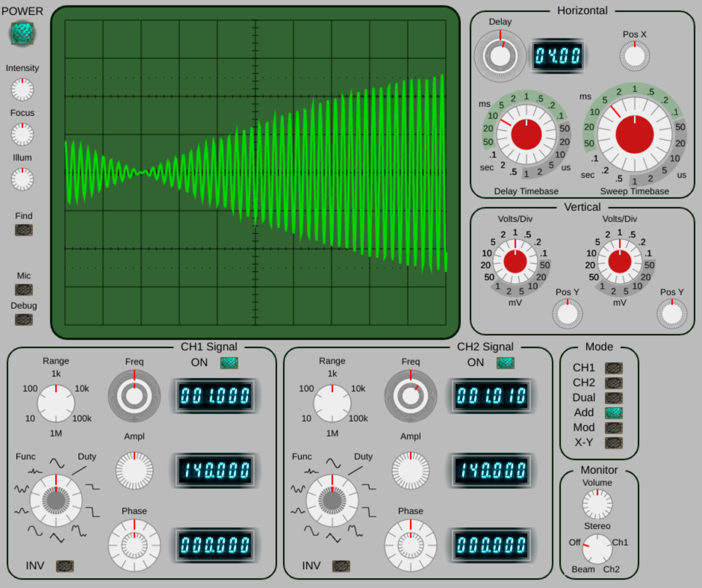The height and width of the screenshot is (588, 702).
Task: Adjust the Intensity knob
Action: (x=22, y=90)
